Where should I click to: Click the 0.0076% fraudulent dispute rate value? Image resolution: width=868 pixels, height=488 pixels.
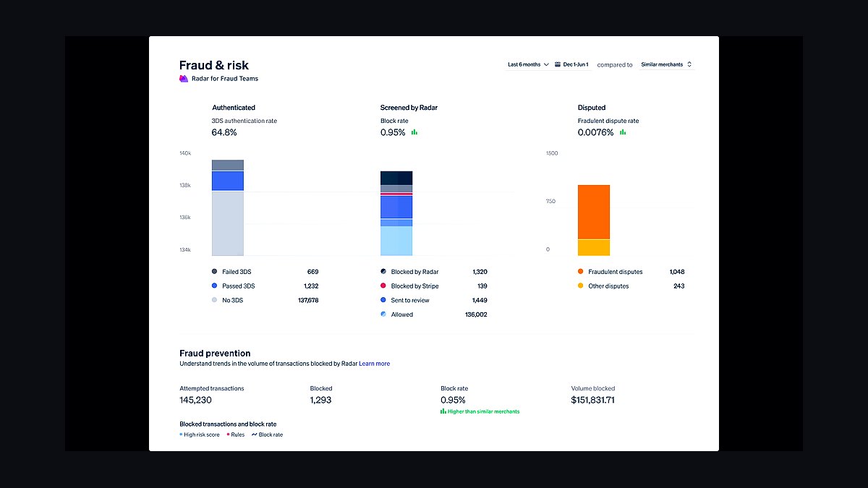click(596, 133)
